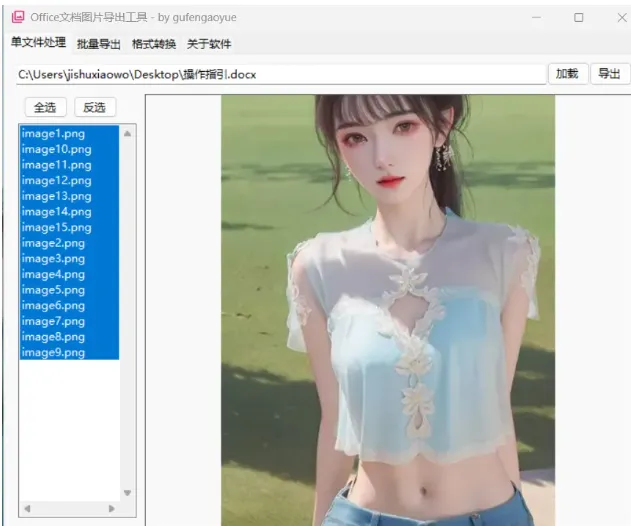Select image8.png in the list
The image size is (631, 526).
[x=69, y=337]
